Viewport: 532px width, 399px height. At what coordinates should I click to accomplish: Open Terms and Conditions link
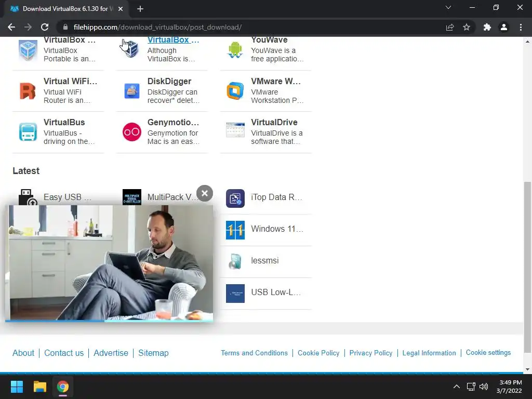tap(254, 353)
